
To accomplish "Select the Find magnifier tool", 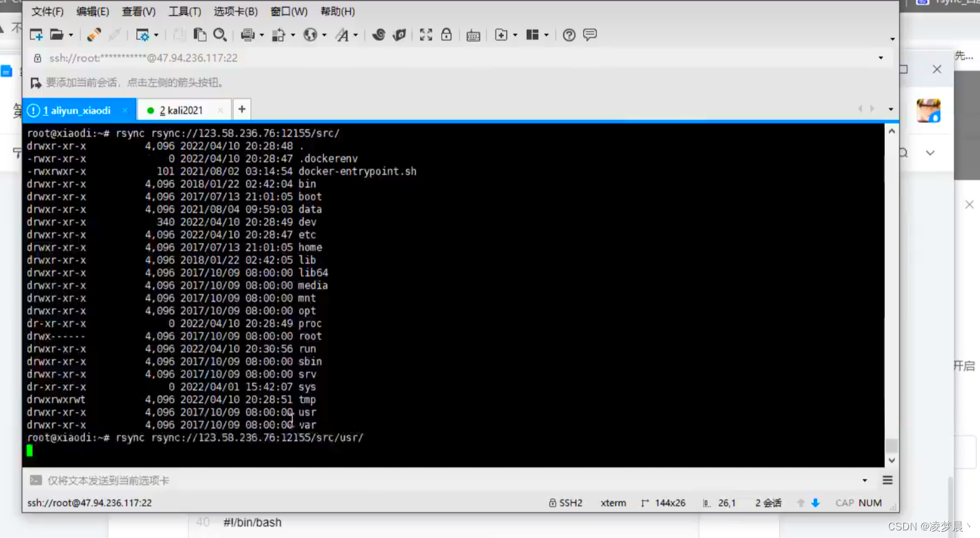I will click(x=219, y=35).
